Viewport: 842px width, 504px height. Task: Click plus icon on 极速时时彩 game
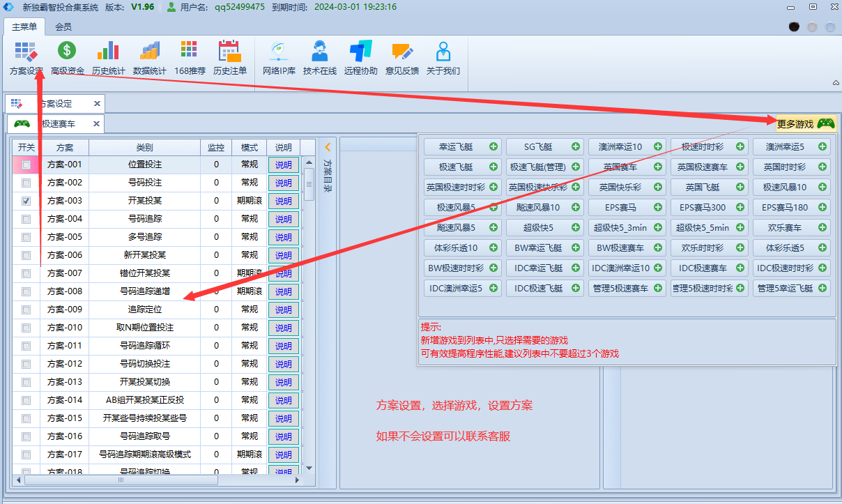[x=740, y=146]
